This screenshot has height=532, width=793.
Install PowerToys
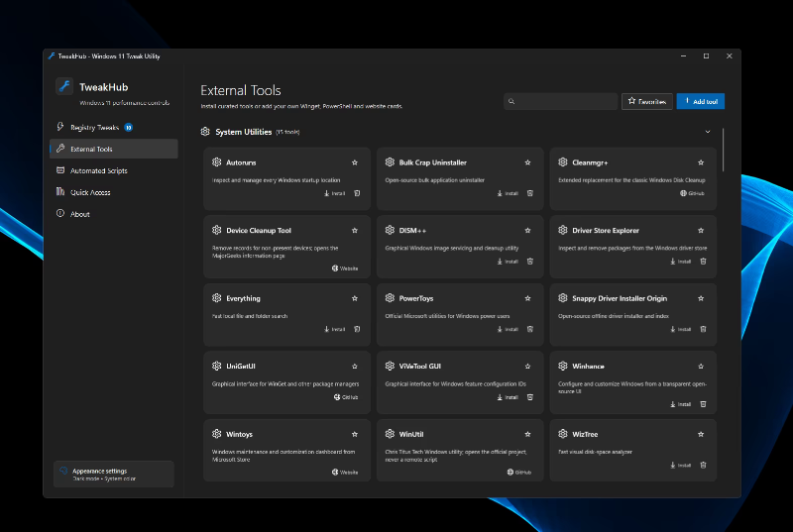point(508,330)
